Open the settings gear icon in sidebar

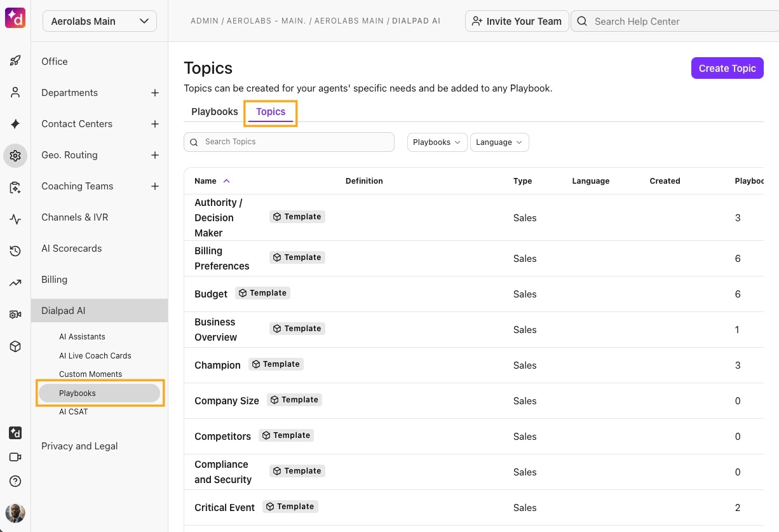(15, 155)
